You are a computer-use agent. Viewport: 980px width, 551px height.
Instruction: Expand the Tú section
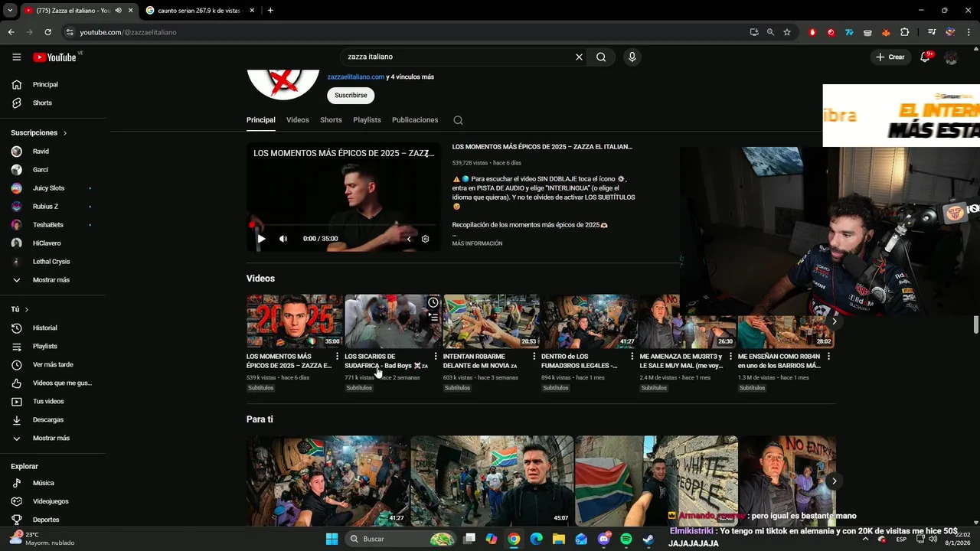coord(19,309)
